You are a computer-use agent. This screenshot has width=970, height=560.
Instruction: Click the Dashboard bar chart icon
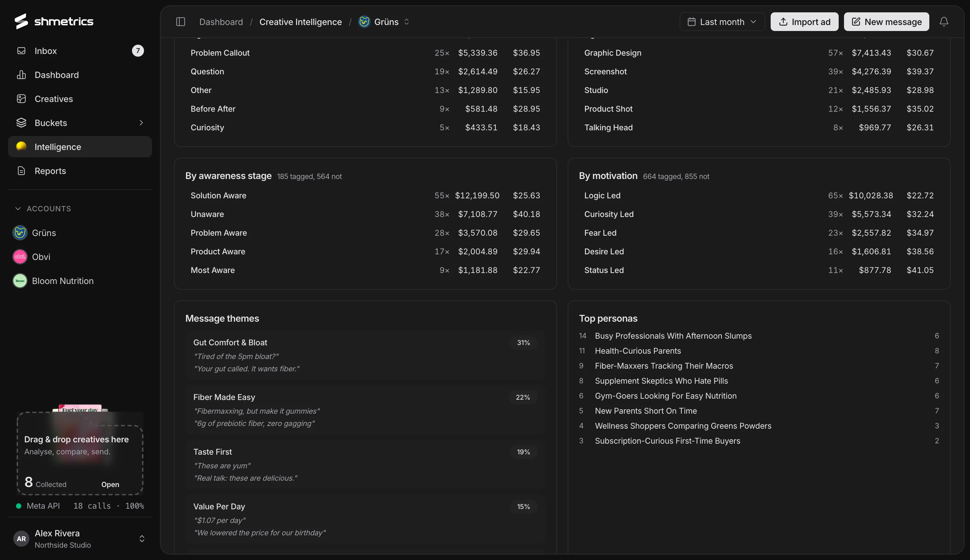coord(22,75)
